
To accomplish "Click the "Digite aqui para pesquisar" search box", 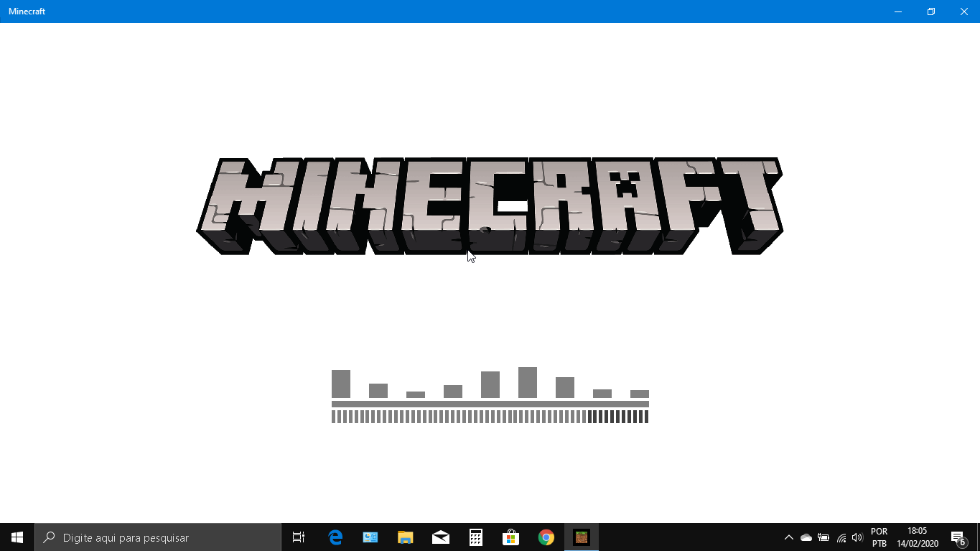I will click(158, 537).
